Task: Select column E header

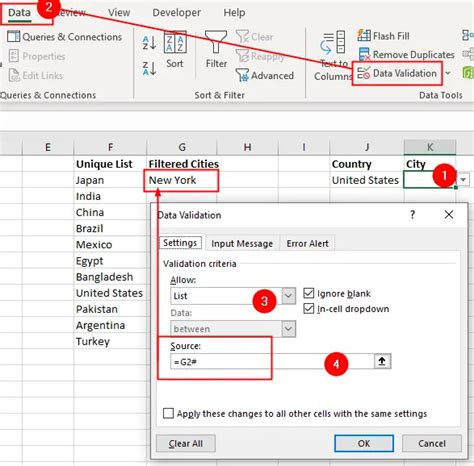Action: [x=48, y=147]
